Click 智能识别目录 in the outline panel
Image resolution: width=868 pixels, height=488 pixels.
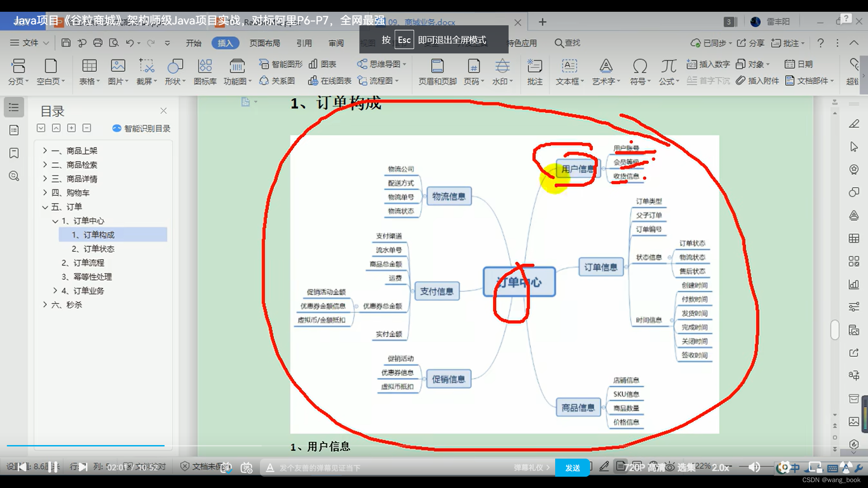click(x=142, y=128)
